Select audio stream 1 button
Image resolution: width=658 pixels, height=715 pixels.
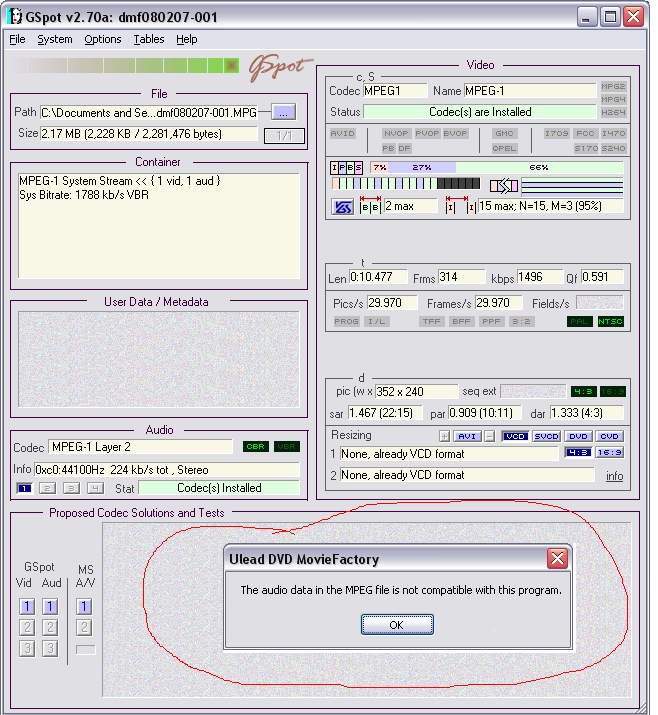click(24, 488)
